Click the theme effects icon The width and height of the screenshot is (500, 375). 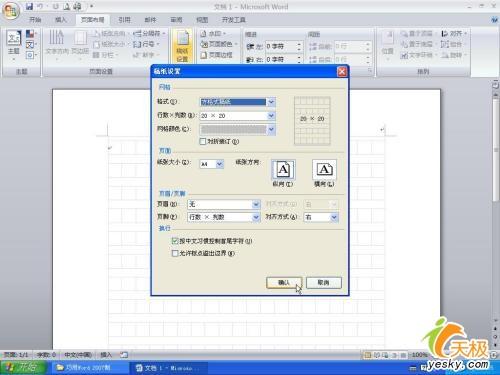30,55
